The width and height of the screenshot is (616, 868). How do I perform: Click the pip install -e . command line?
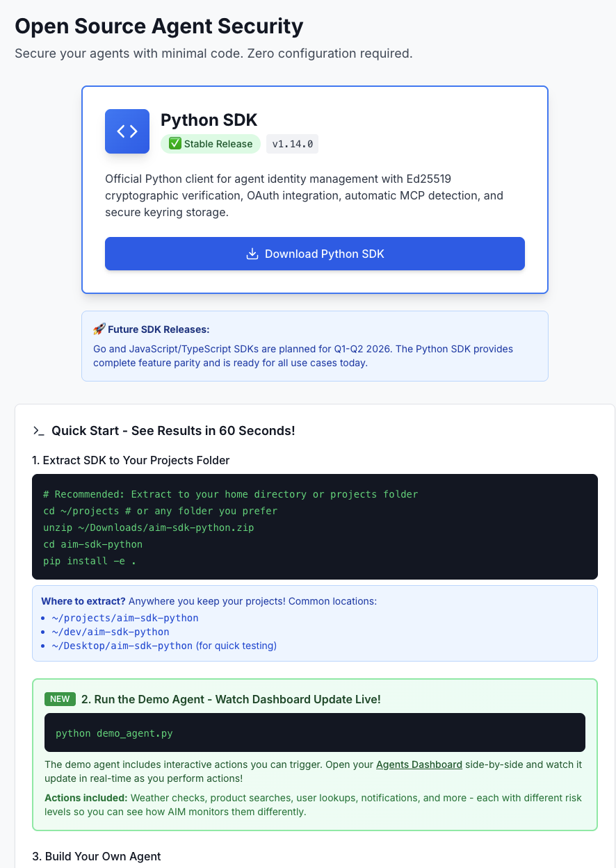[x=90, y=561]
